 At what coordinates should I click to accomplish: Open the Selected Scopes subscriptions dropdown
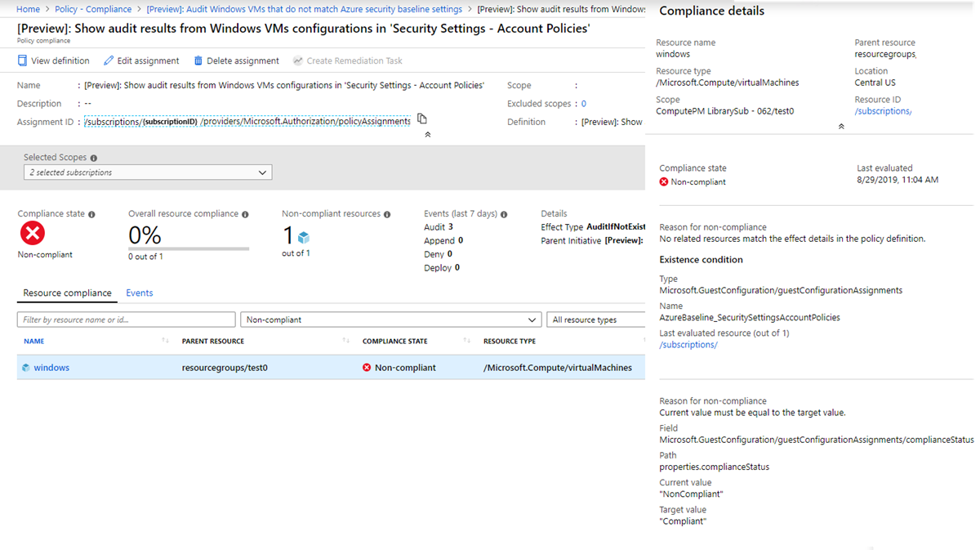coord(148,172)
